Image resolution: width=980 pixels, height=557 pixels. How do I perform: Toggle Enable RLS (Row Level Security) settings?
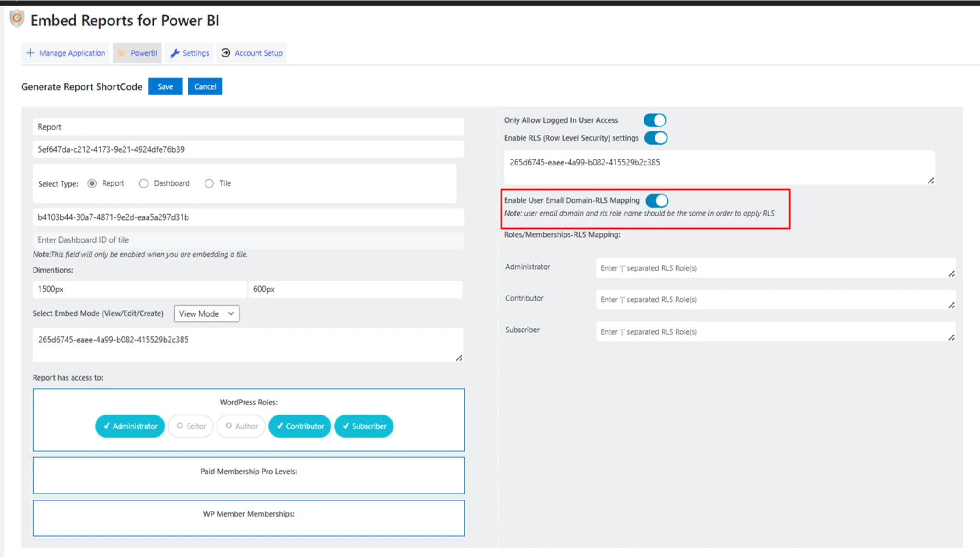[x=655, y=138]
